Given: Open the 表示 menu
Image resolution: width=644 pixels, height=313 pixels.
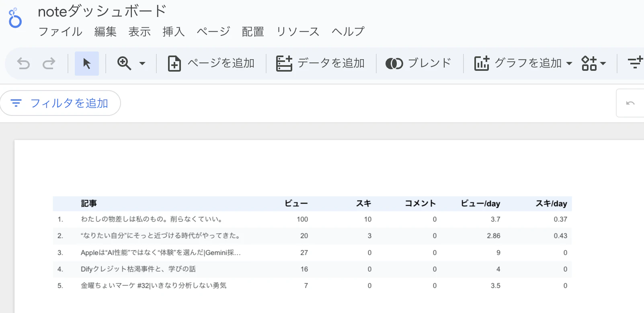Looking at the screenshot, I should pyautogui.click(x=139, y=31).
